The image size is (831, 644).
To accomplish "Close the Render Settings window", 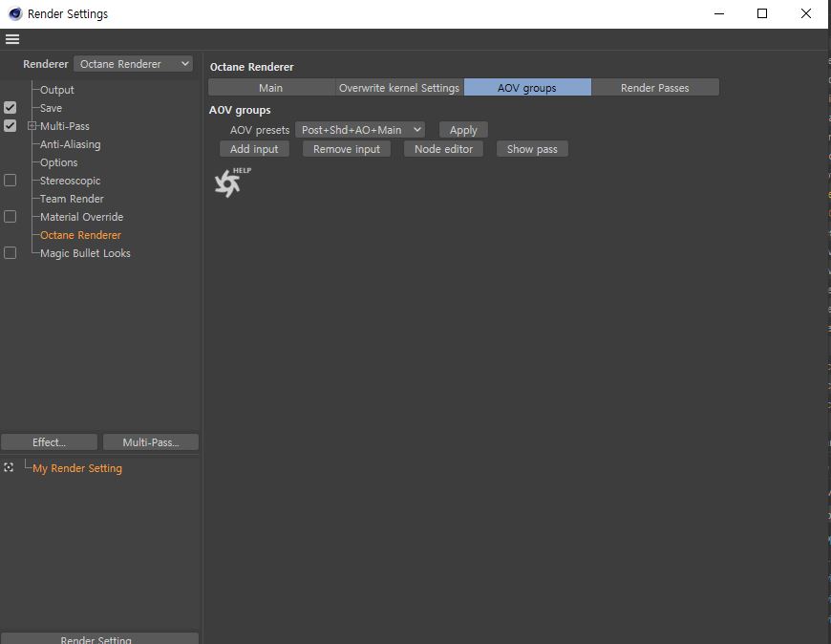I will [x=805, y=13].
